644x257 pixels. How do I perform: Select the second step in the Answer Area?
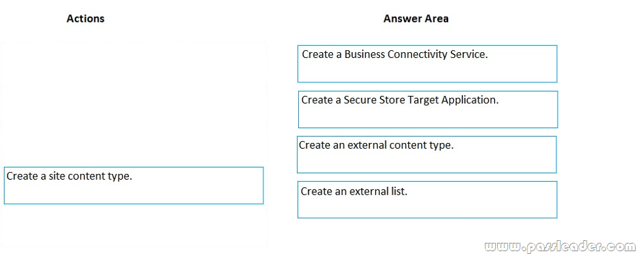(428, 109)
